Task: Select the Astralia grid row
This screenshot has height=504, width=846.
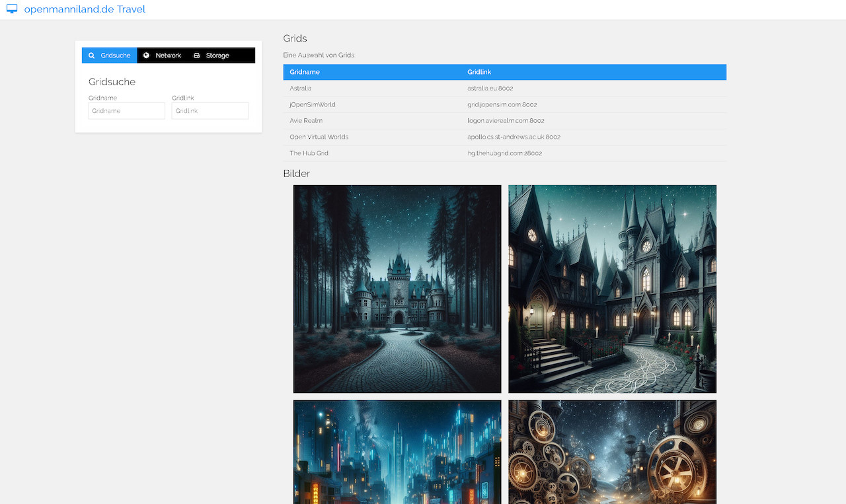Action: 301,89
